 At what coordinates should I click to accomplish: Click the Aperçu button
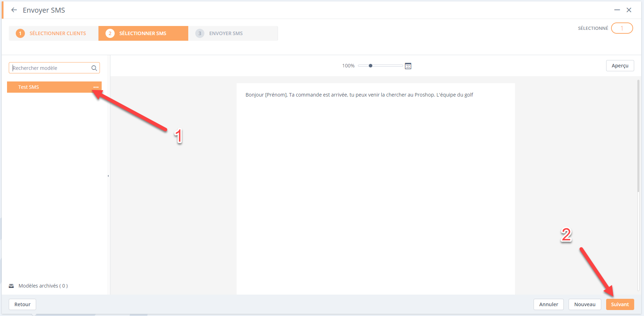point(620,66)
